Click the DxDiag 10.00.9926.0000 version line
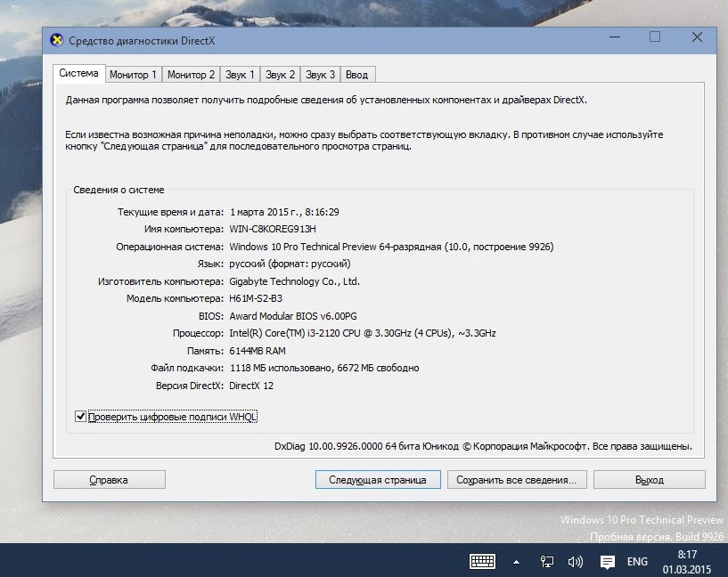Viewport: 728px width, 577px height. [x=483, y=446]
